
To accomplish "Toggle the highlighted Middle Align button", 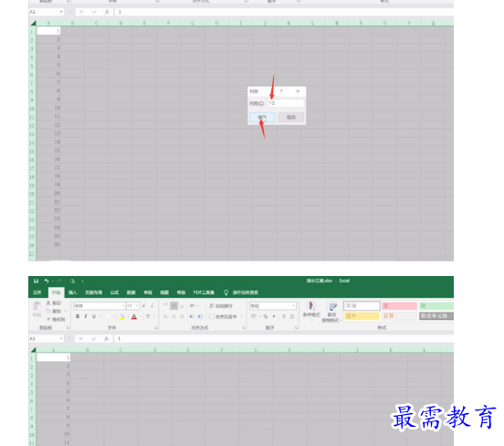I will [x=173, y=305].
